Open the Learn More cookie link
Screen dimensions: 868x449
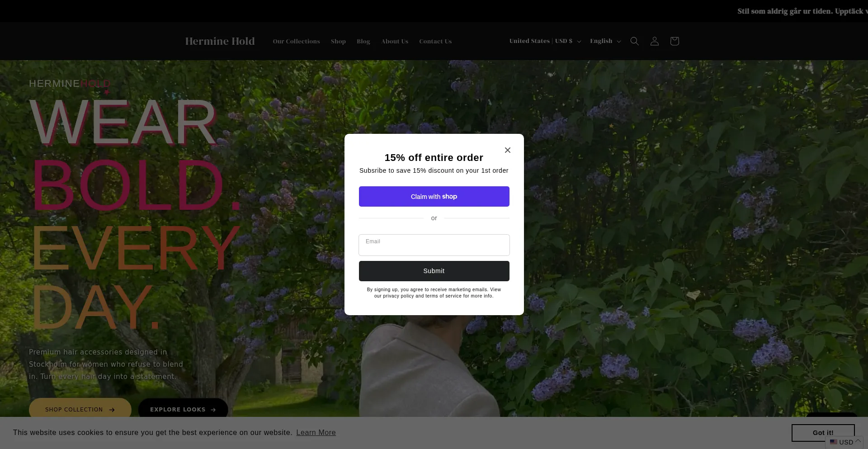[316, 433]
